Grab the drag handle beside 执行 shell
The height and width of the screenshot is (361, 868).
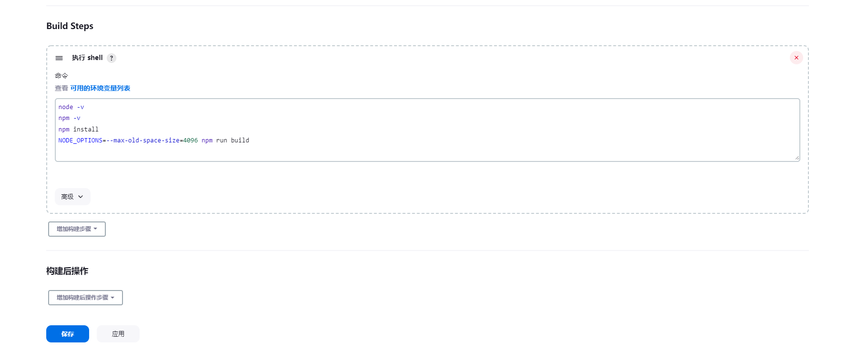pos(59,58)
